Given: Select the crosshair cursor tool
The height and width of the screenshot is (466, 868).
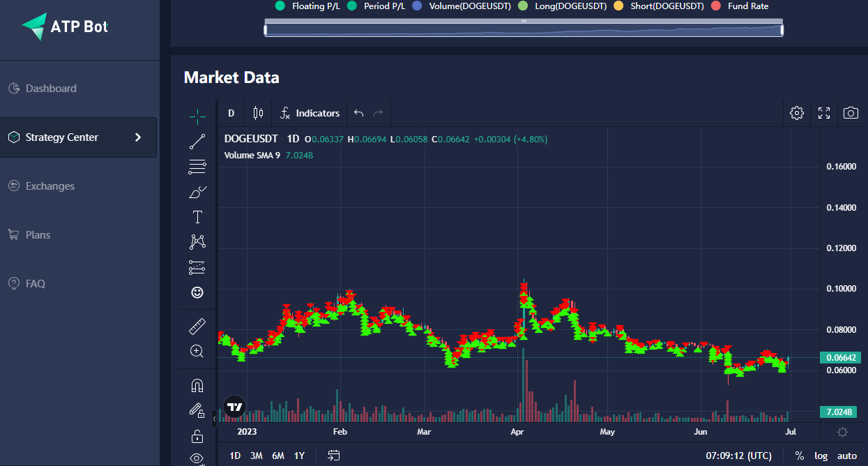Looking at the screenshot, I should pos(197,116).
